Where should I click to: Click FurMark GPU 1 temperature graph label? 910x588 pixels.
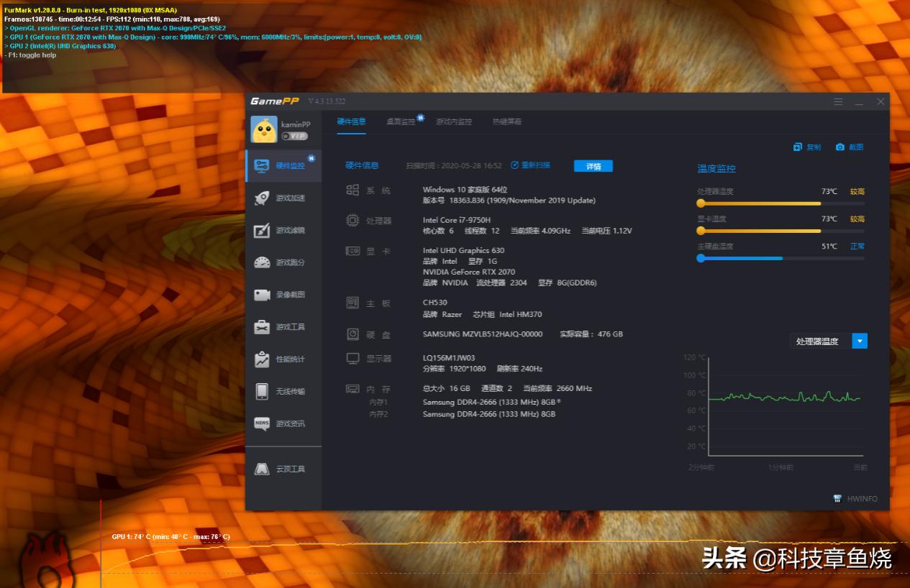pos(171,537)
